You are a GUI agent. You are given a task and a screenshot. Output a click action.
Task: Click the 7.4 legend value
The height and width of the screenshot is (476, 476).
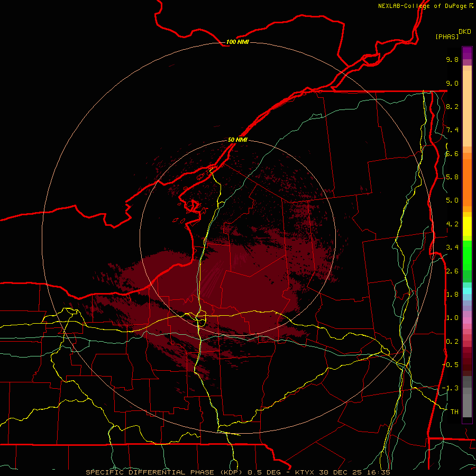pyautogui.click(x=452, y=130)
